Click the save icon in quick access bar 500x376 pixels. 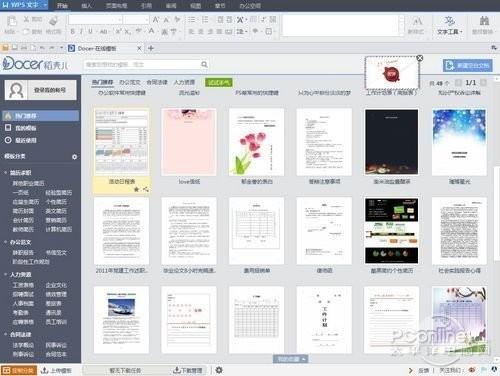[x=5, y=48]
